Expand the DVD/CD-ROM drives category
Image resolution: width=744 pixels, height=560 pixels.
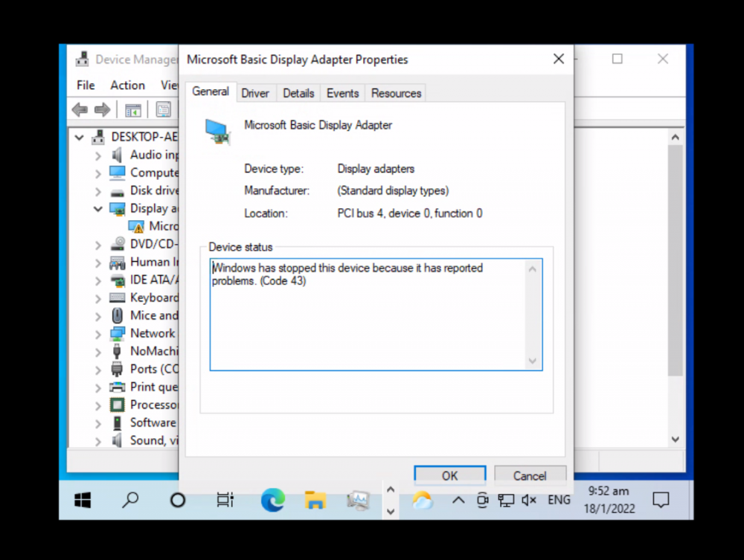tap(97, 245)
